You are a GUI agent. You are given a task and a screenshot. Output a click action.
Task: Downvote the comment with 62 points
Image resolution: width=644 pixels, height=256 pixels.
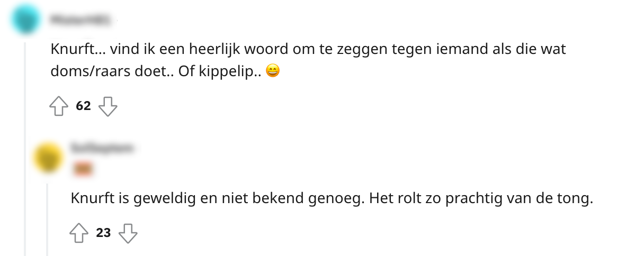[x=108, y=106]
